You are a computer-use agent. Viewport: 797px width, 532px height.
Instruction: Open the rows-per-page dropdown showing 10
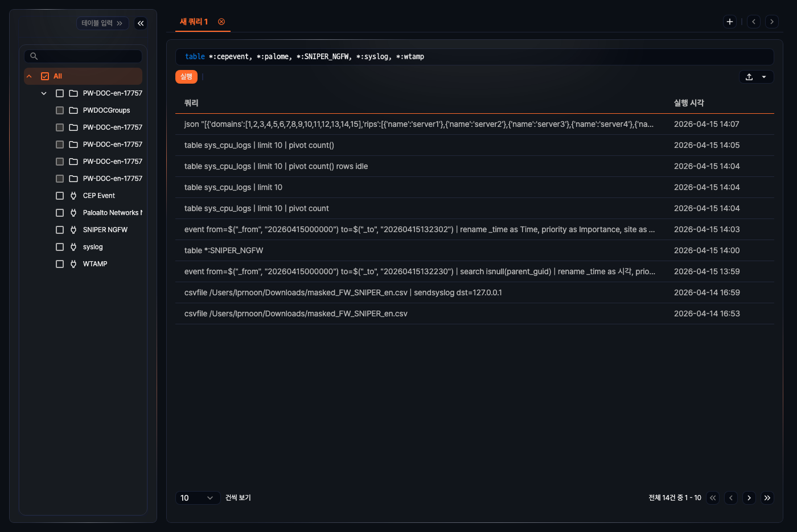(x=197, y=498)
